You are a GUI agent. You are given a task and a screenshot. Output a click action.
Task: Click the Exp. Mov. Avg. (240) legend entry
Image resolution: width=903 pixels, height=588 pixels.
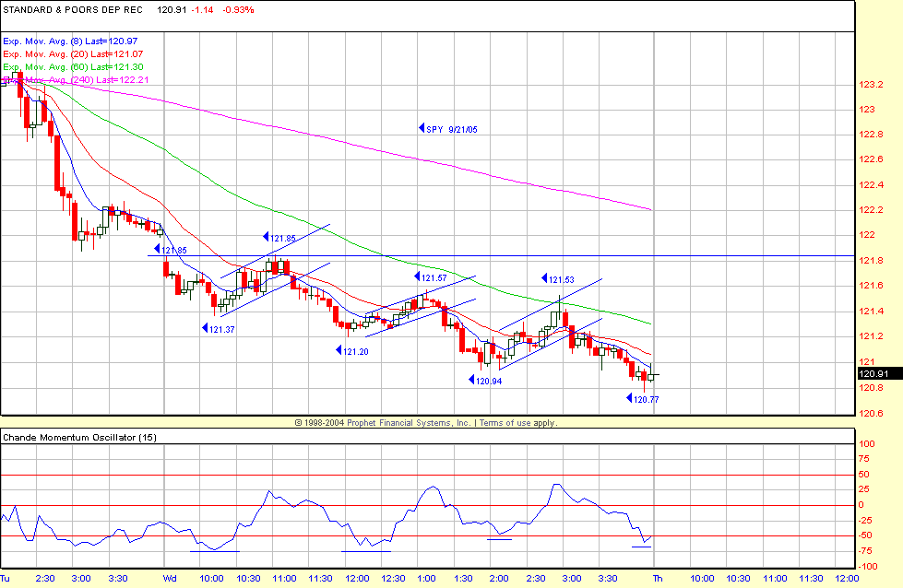77,80
